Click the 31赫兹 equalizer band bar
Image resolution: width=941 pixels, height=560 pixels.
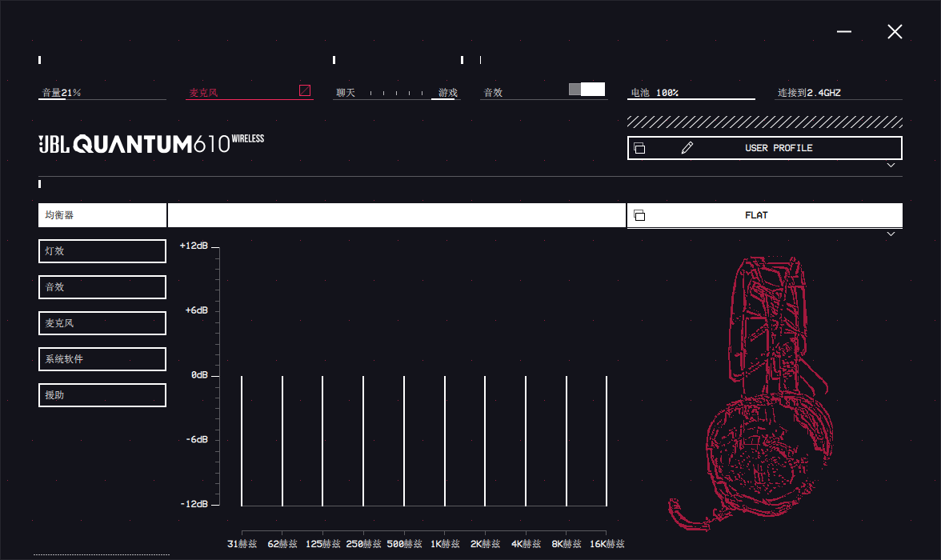tap(242, 440)
